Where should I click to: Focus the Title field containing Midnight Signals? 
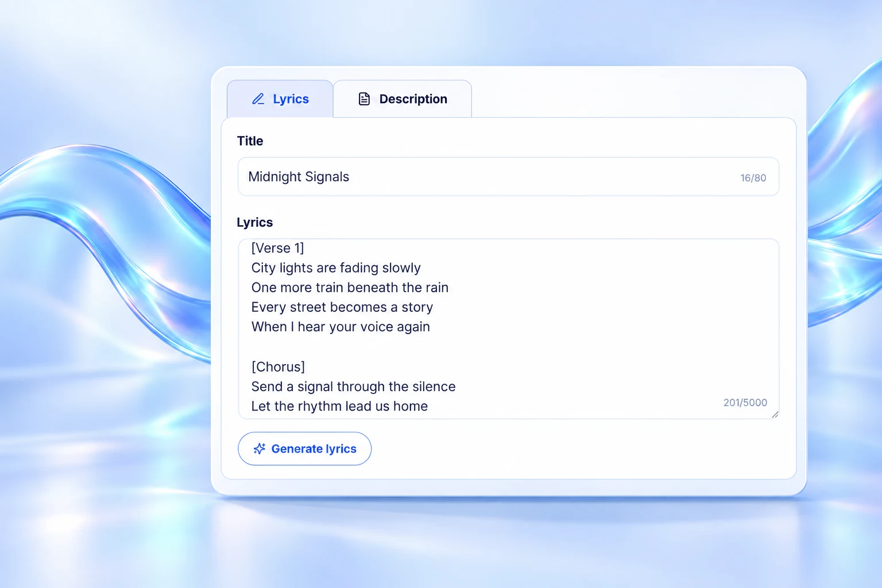[508, 177]
